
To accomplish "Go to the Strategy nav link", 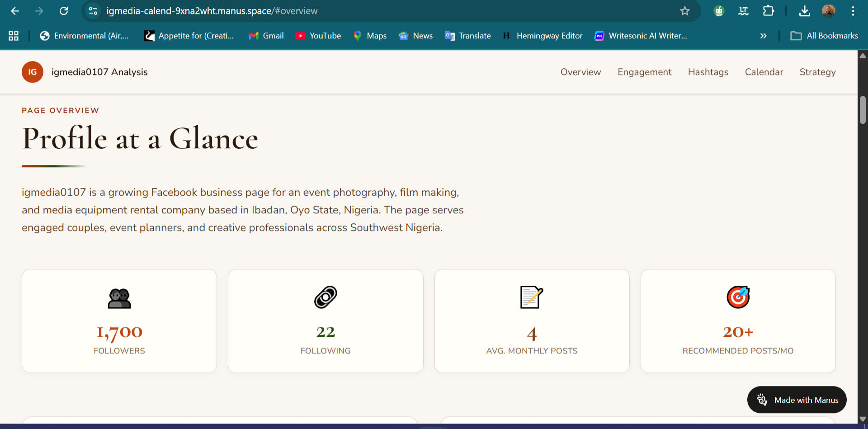I will pyautogui.click(x=817, y=72).
